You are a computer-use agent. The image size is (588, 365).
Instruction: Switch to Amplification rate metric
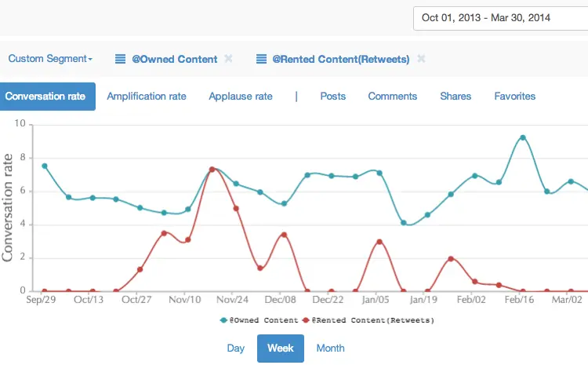(147, 97)
